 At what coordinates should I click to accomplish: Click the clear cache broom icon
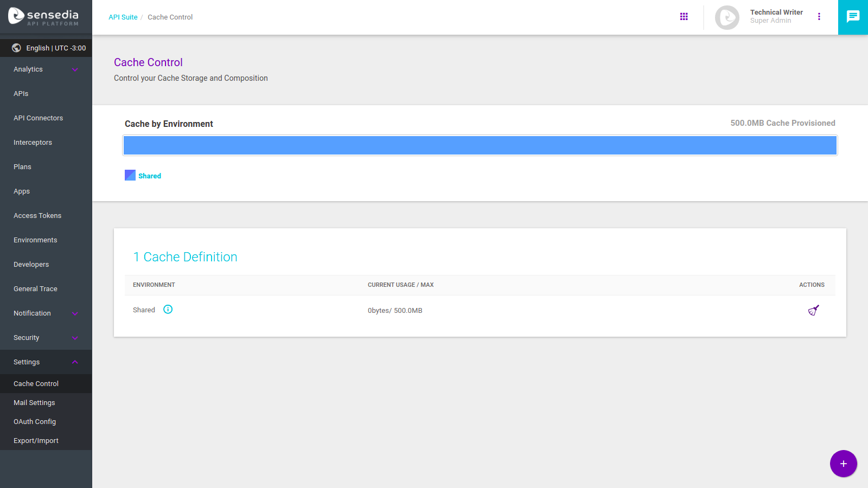pyautogui.click(x=813, y=310)
